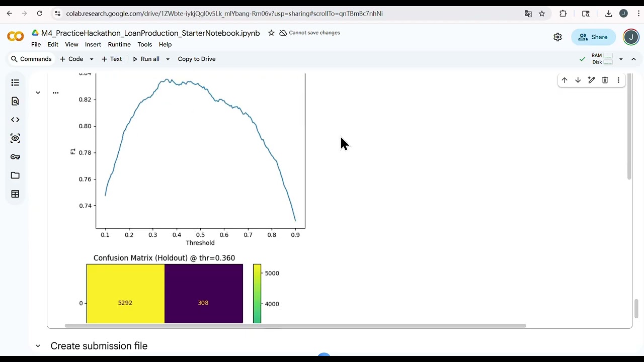Click the Create submission file heading
This screenshot has height=362, width=644.
[x=99, y=346]
